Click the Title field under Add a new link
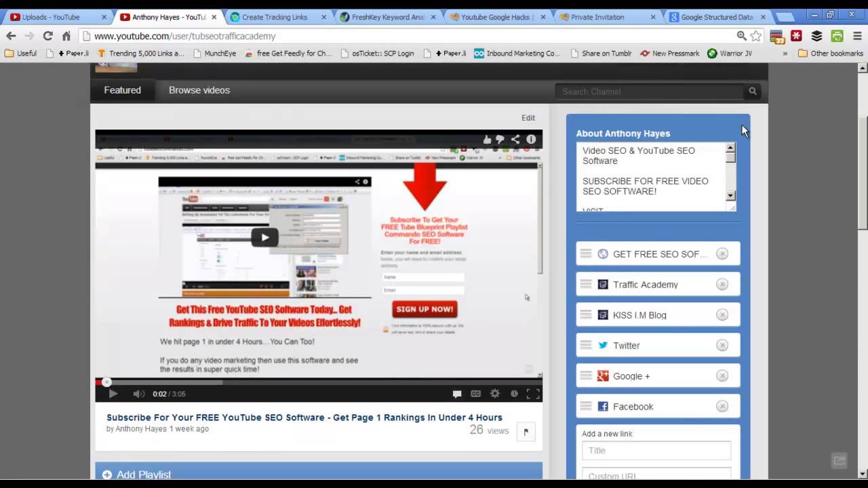The image size is (868, 488). click(x=656, y=451)
